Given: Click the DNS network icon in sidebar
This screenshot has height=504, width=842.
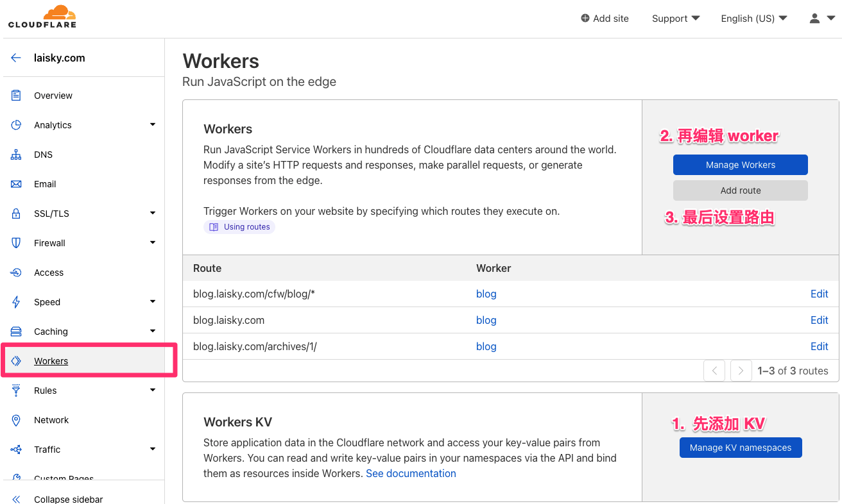Looking at the screenshot, I should click(16, 155).
